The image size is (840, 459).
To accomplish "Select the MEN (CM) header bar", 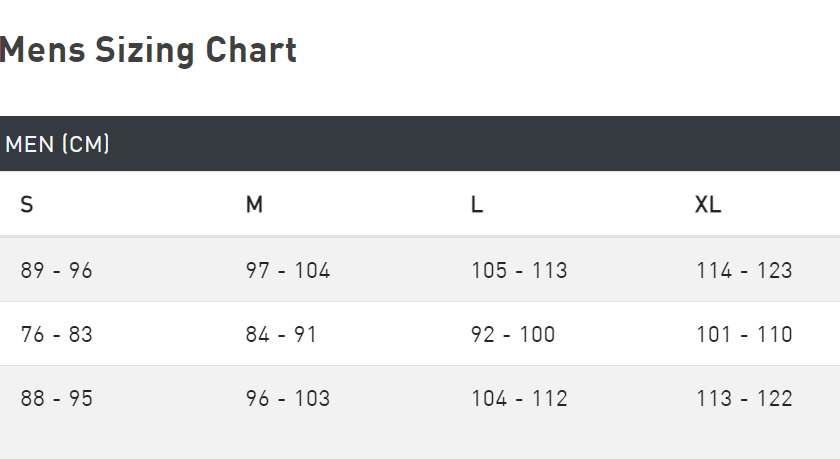I will coord(420,144).
